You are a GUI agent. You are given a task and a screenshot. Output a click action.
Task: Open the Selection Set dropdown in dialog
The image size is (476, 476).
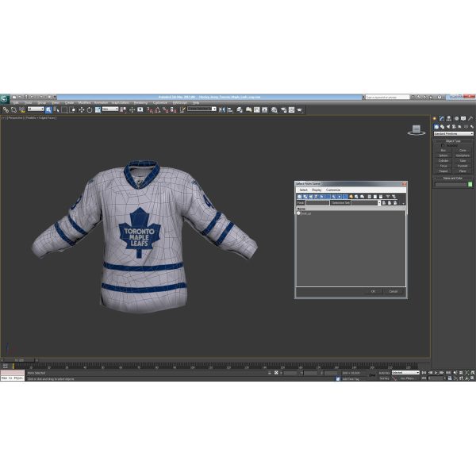(x=366, y=203)
